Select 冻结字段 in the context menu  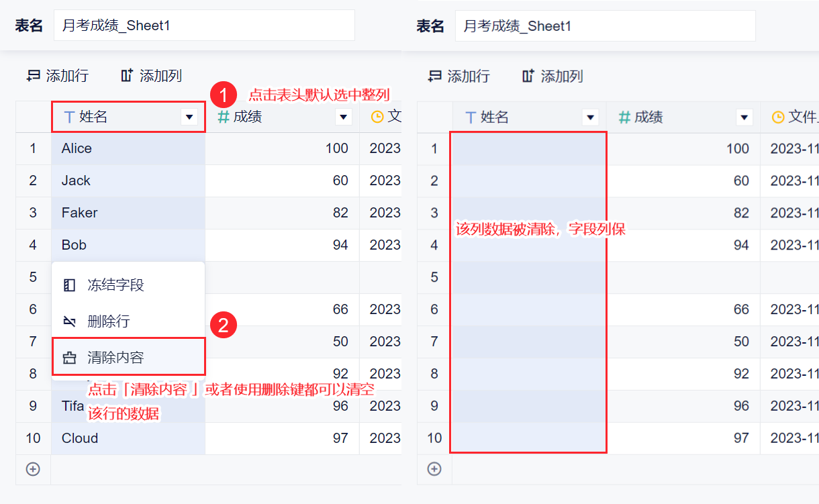pos(115,285)
